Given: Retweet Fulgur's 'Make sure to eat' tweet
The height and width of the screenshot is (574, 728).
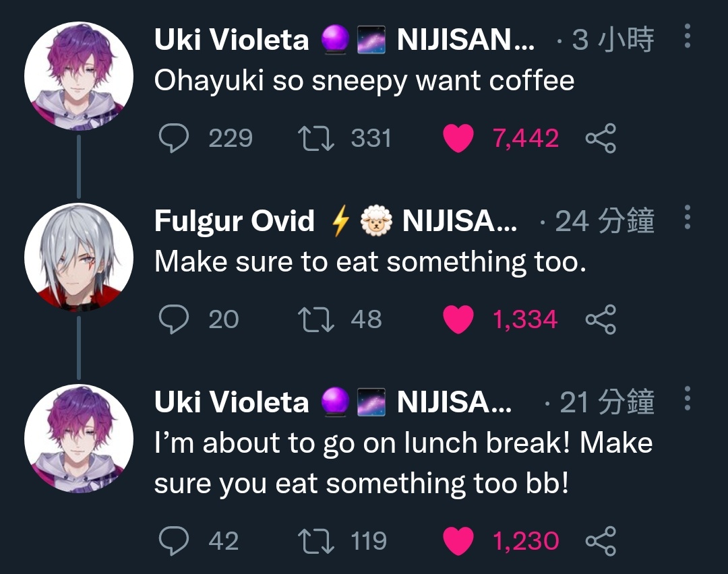Looking at the screenshot, I should [x=315, y=319].
